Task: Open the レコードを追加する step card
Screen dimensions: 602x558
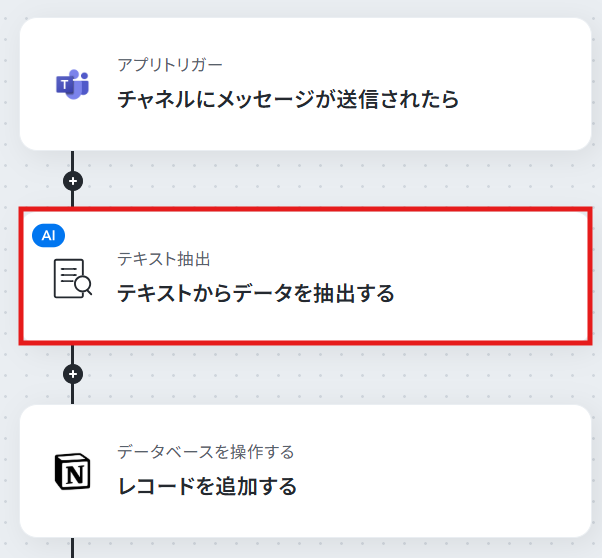Action: tap(305, 471)
